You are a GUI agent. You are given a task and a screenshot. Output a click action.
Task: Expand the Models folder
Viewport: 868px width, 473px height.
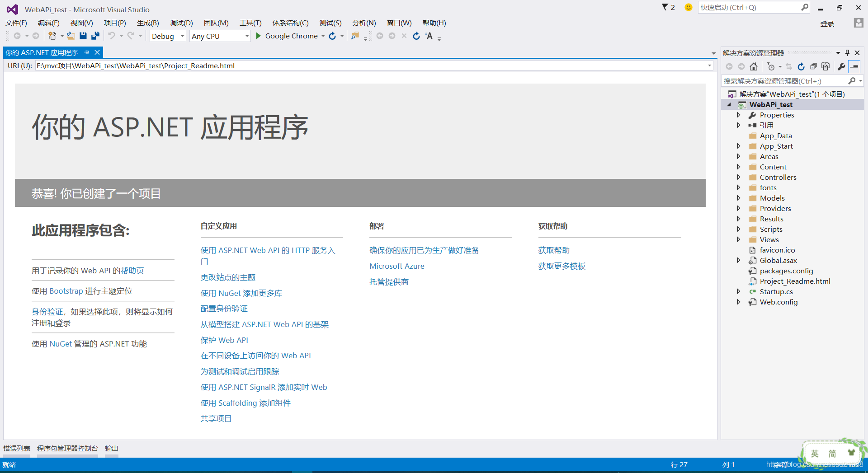[739, 198]
